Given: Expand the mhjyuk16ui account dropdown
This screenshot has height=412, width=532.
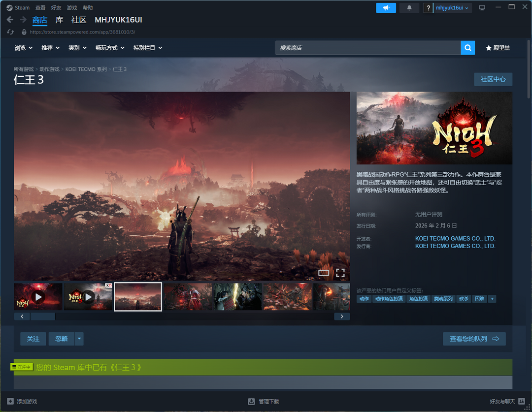Looking at the screenshot, I should pos(452,8).
